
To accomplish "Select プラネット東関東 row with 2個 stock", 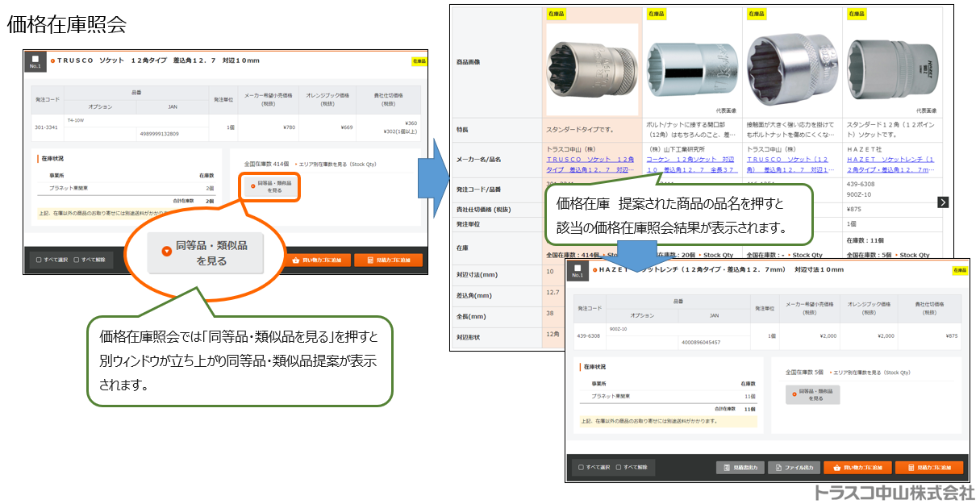I will 126,187.
